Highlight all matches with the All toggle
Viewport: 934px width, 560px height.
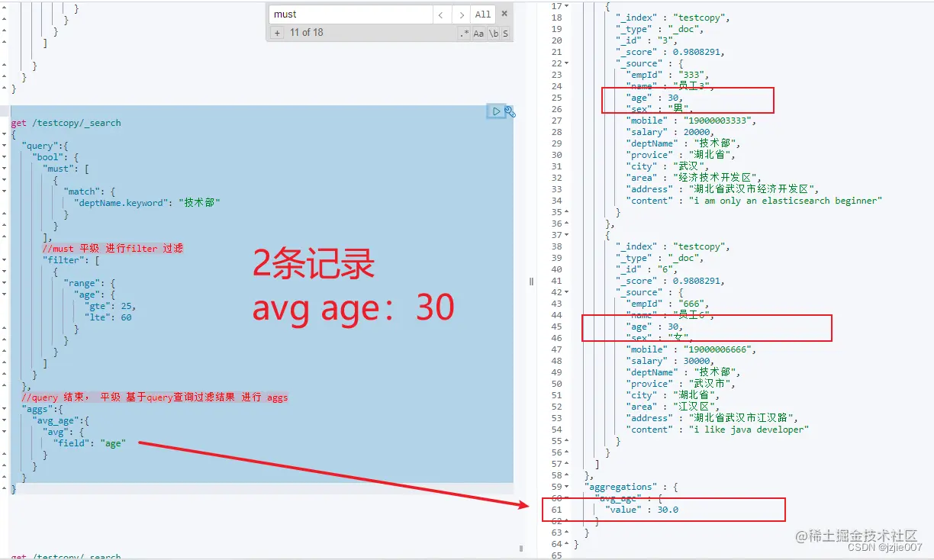click(482, 14)
